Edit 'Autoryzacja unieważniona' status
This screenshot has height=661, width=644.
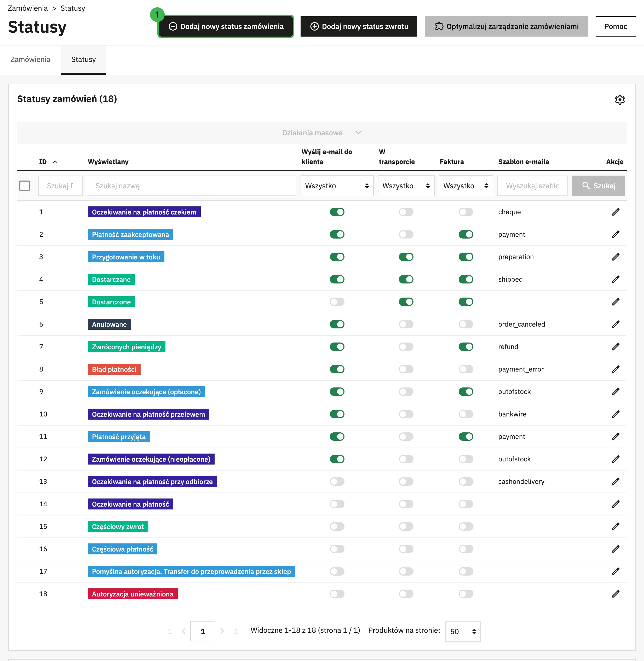tap(615, 594)
